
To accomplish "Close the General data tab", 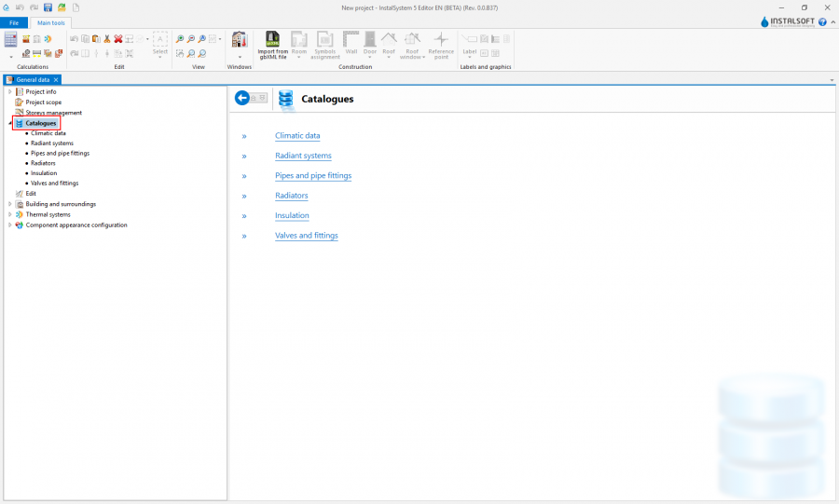I will (56, 80).
